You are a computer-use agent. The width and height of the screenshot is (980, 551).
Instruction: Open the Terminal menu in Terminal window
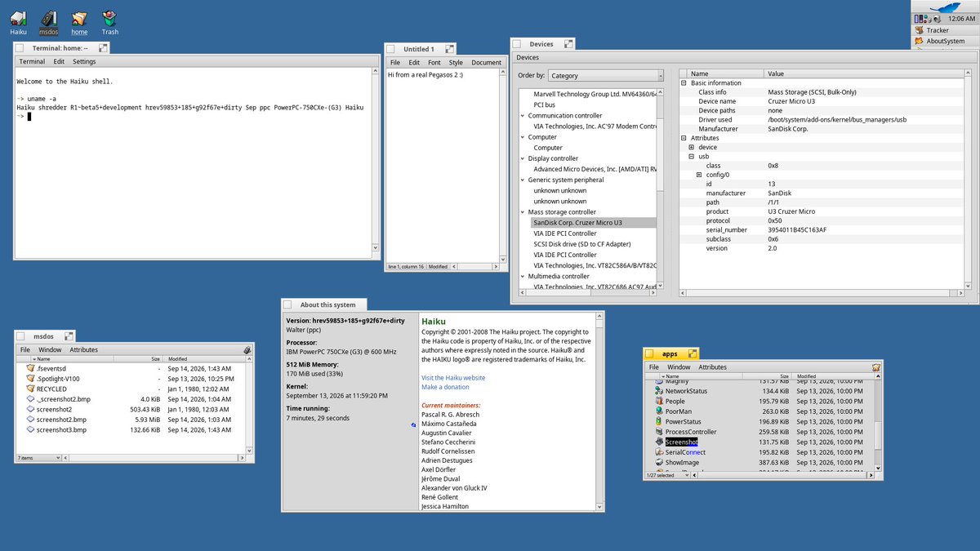[32, 61]
